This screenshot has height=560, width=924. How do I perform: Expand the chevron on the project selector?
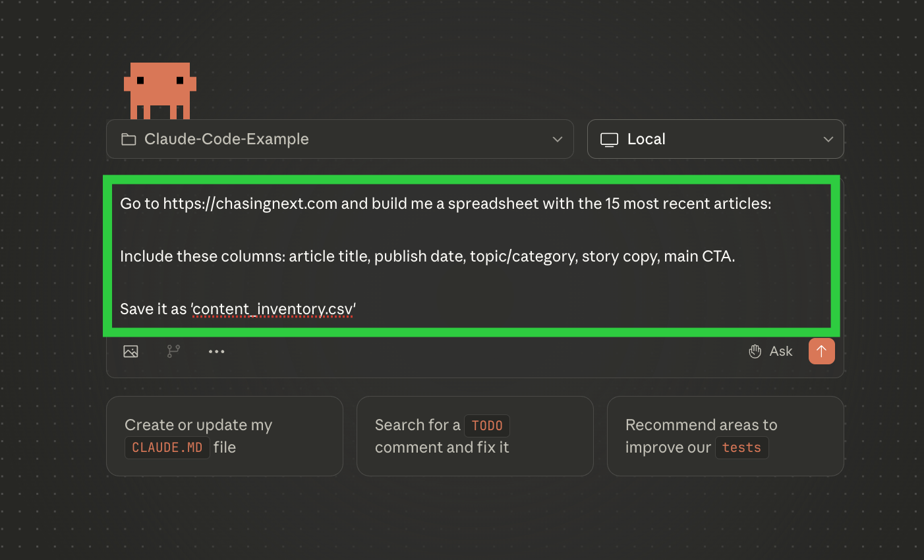pyautogui.click(x=558, y=139)
